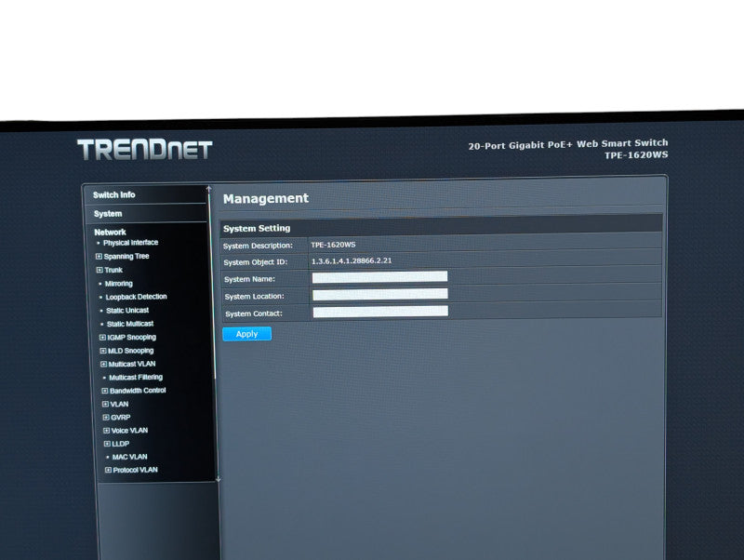This screenshot has width=744, height=560.
Task: Open the Static Unicast page
Action: click(x=127, y=311)
